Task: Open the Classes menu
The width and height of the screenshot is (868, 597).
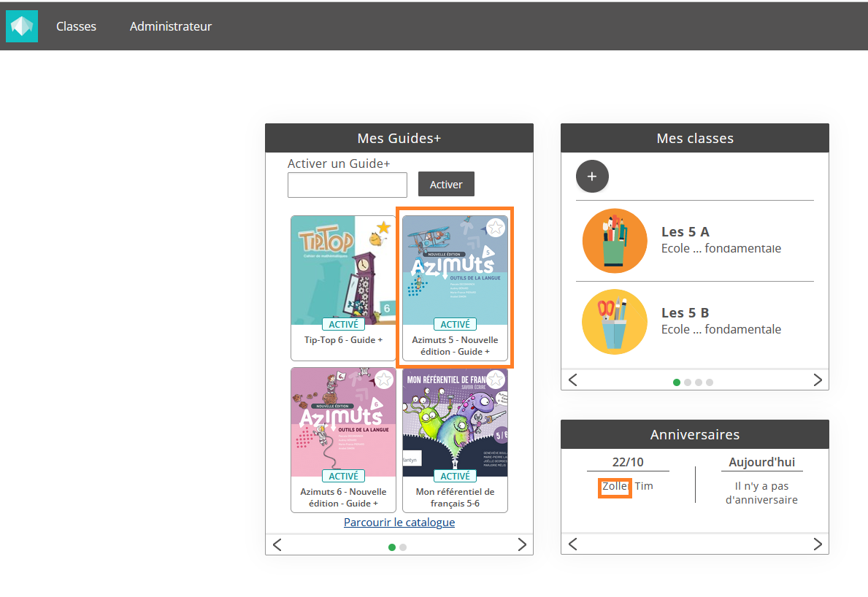Action: tap(77, 26)
